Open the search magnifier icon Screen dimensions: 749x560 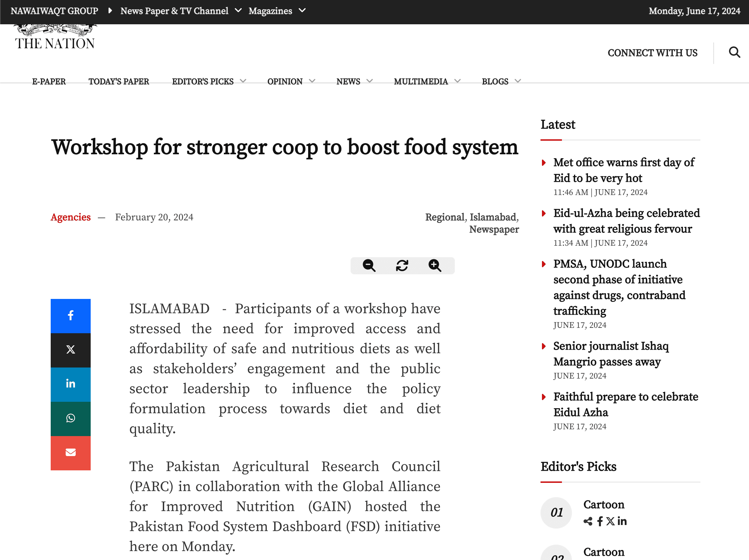pos(734,52)
